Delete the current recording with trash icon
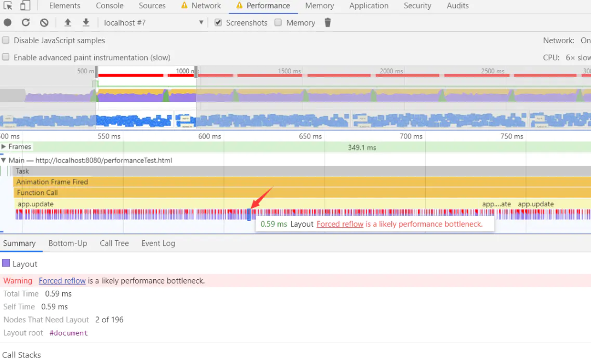 pos(327,22)
